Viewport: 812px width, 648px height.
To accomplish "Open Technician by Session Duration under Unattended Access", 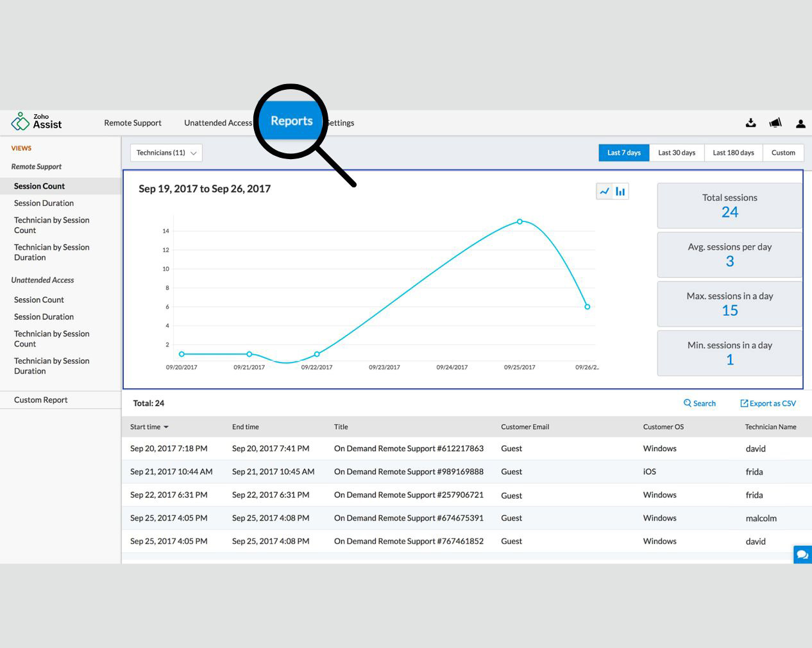I will (52, 366).
